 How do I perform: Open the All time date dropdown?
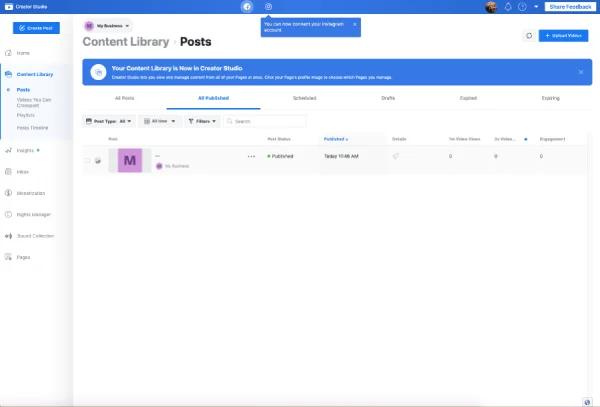point(160,121)
